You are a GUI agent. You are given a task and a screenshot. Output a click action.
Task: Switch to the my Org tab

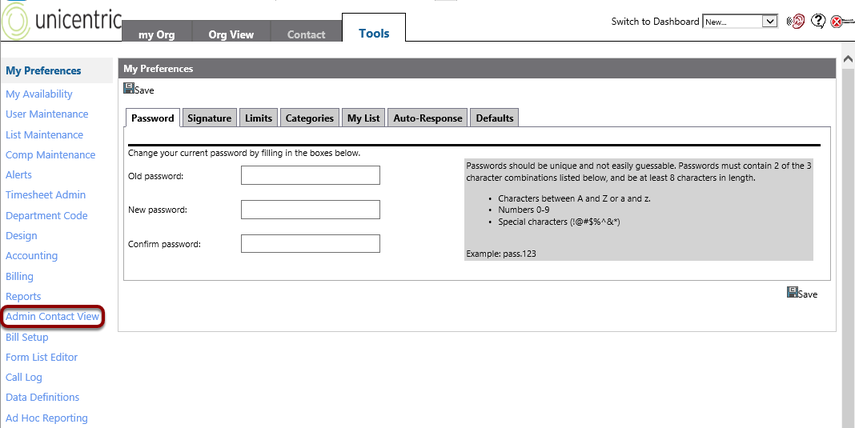(156, 34)
